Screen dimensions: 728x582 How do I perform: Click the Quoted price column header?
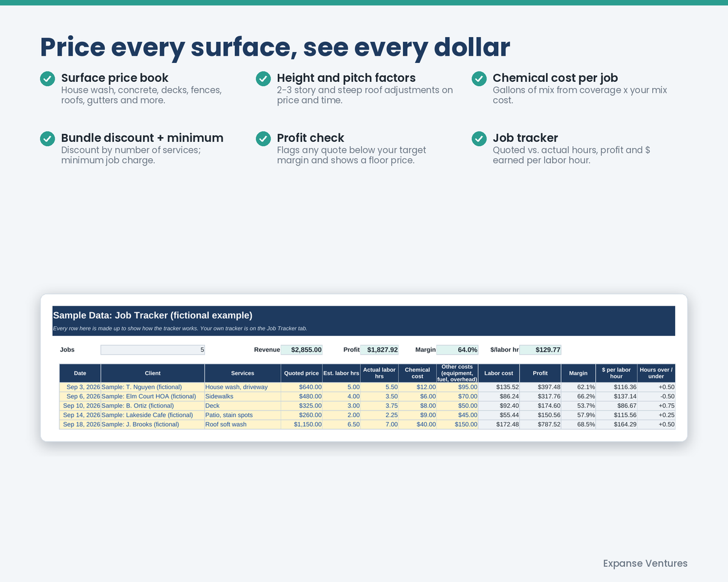302,373
